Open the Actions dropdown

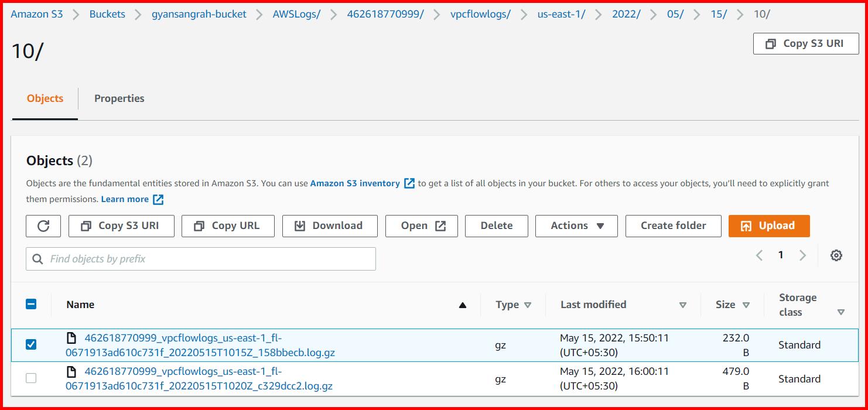click(x=576, y=225)
